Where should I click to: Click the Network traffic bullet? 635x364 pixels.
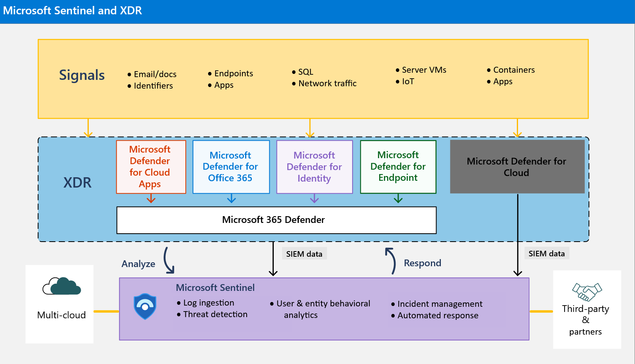click(x=324, y=83)
